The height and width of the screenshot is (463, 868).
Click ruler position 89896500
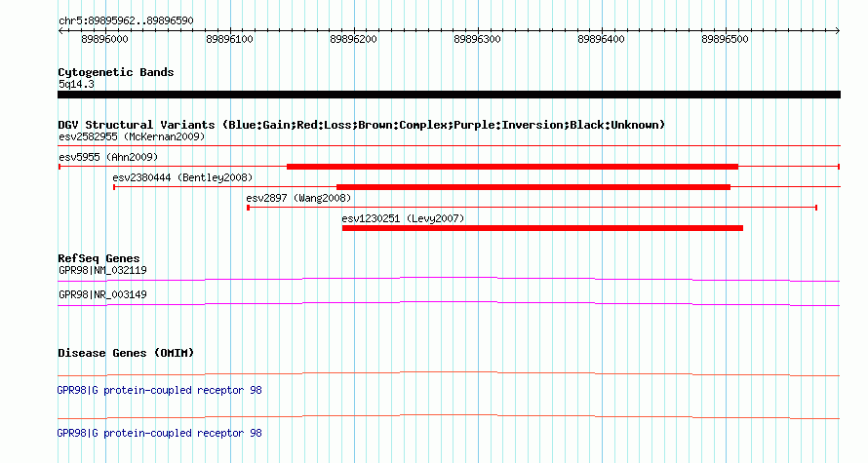pyautogui.click(x=726, y=39)
